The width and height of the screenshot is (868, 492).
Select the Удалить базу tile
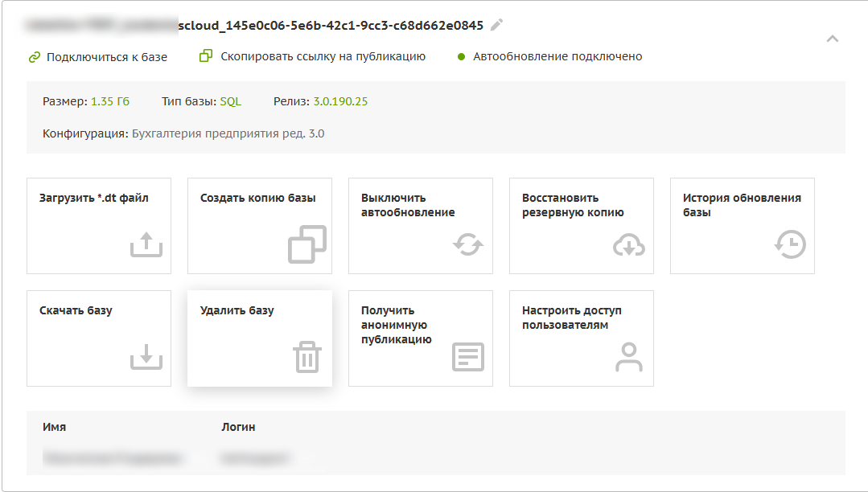tap(259, 338)
